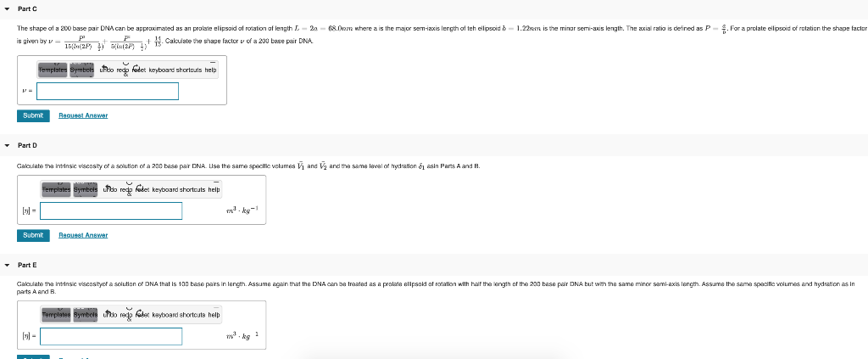Open keyboard shortcuts in Part C toolbar

[x=175, y=70]
